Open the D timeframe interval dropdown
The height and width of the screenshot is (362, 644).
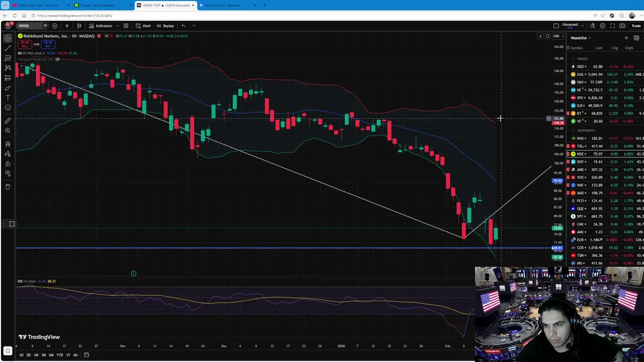coord(67,26)
